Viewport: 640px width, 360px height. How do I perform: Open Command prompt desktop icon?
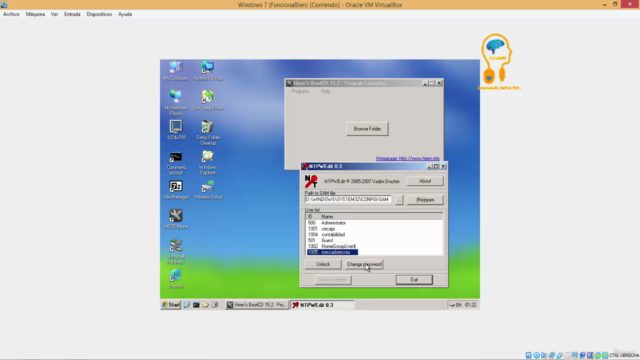click(x=176, y=162)
